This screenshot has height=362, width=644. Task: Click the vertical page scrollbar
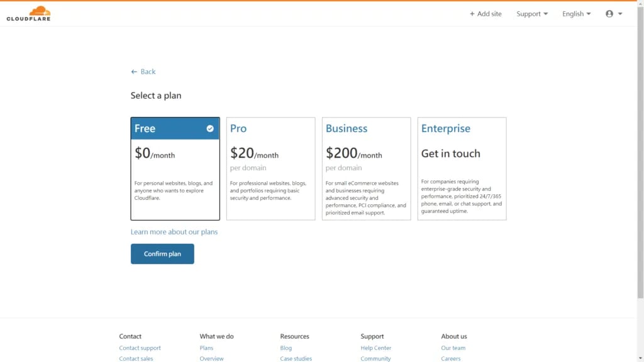[640, 152]
